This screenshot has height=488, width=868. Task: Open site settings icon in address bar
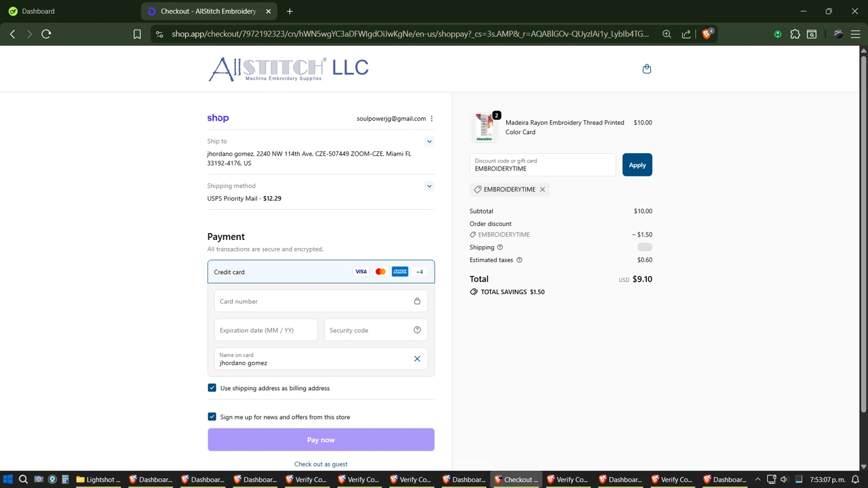pos(160,34)
